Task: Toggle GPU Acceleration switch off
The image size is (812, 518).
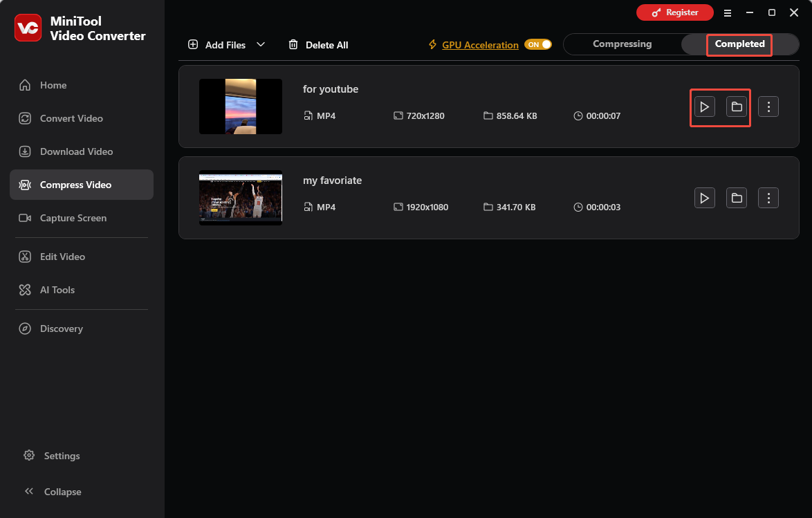Action: pyautogui.click(x=538, y=44)
